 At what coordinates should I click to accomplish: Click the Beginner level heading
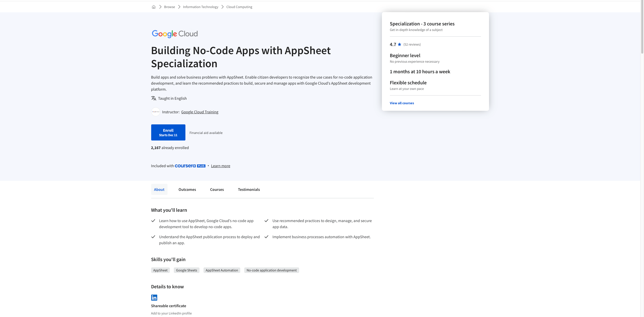tap(405, 55)
